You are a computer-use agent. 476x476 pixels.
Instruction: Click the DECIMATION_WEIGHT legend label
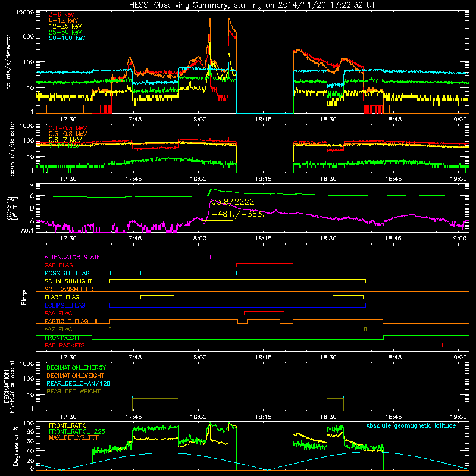tap(76, 376)
